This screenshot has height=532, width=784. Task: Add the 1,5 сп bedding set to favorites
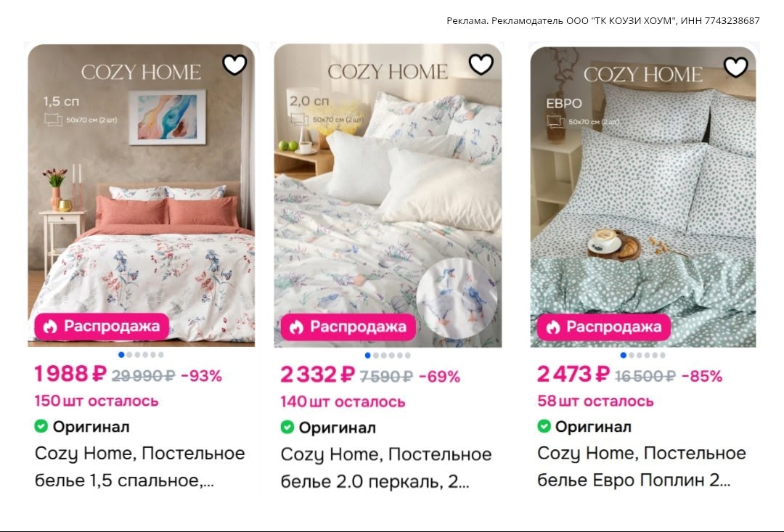234,65
